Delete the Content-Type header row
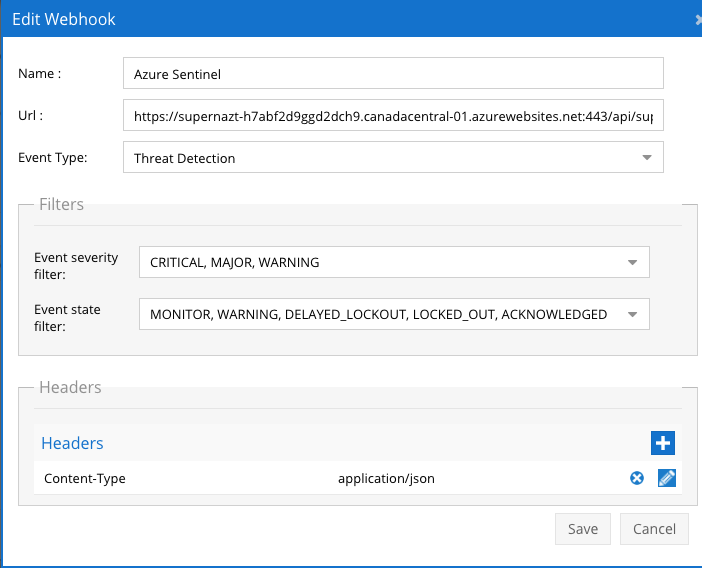Screen dimensions: 702x568 [637, 479]
